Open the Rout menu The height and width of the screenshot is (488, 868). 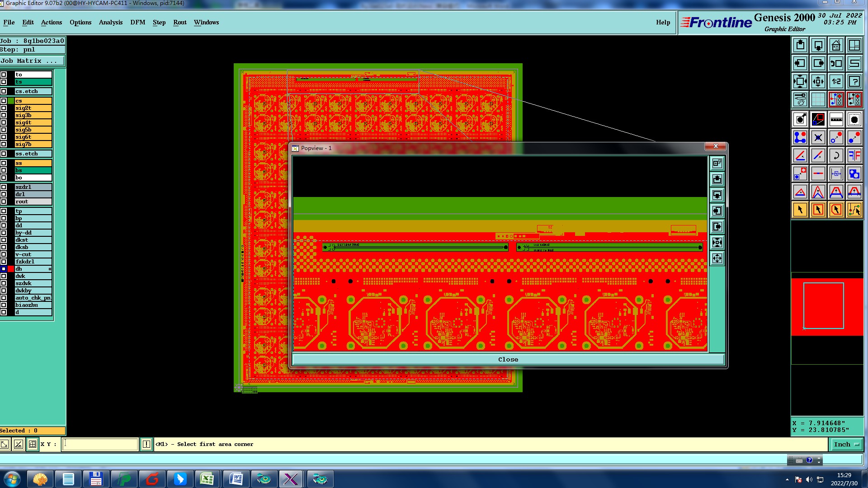pyautogui.click(x=179, y=22)
